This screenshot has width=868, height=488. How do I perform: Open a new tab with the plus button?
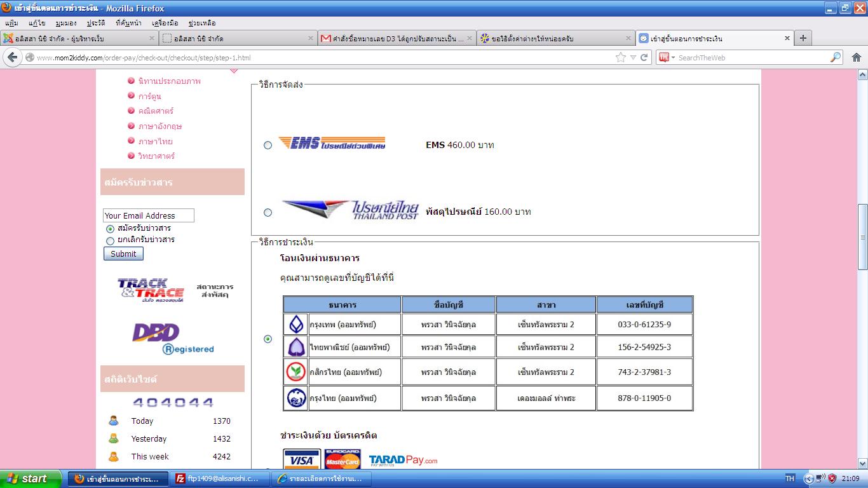click(803, 38)
